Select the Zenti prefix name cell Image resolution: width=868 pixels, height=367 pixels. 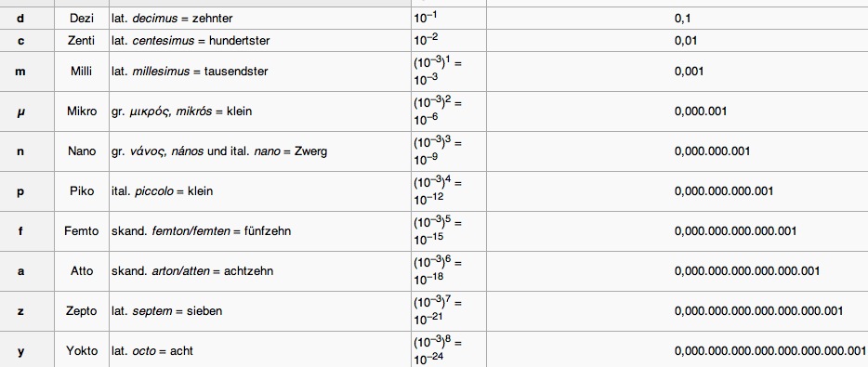82,40
